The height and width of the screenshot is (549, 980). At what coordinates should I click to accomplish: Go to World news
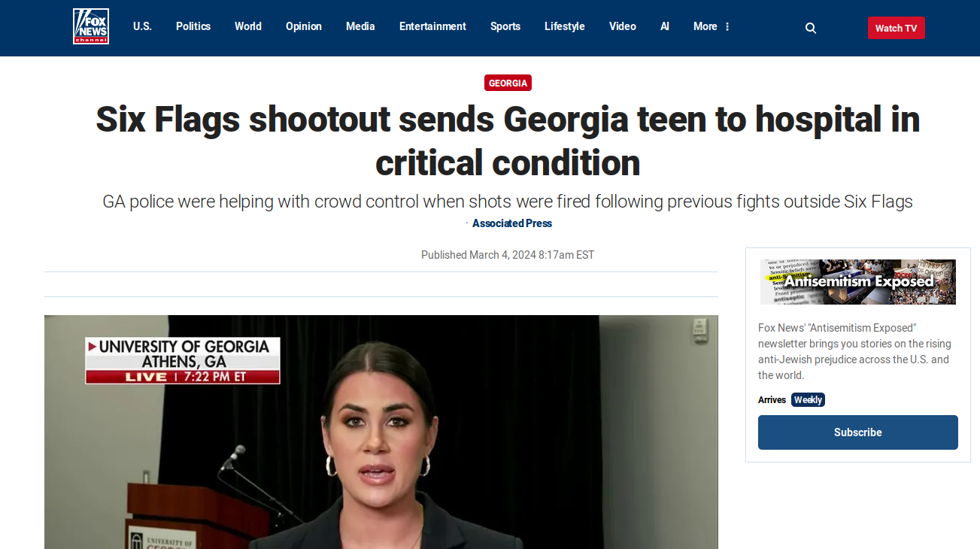click(x=248, y=26)
